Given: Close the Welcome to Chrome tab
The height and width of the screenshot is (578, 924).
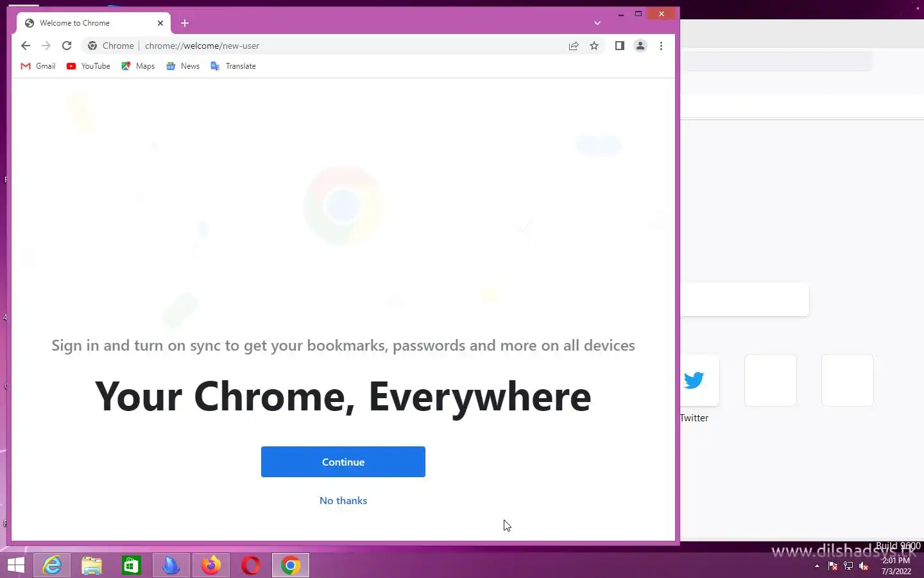Looking at the screenshot, I should 160,23.
